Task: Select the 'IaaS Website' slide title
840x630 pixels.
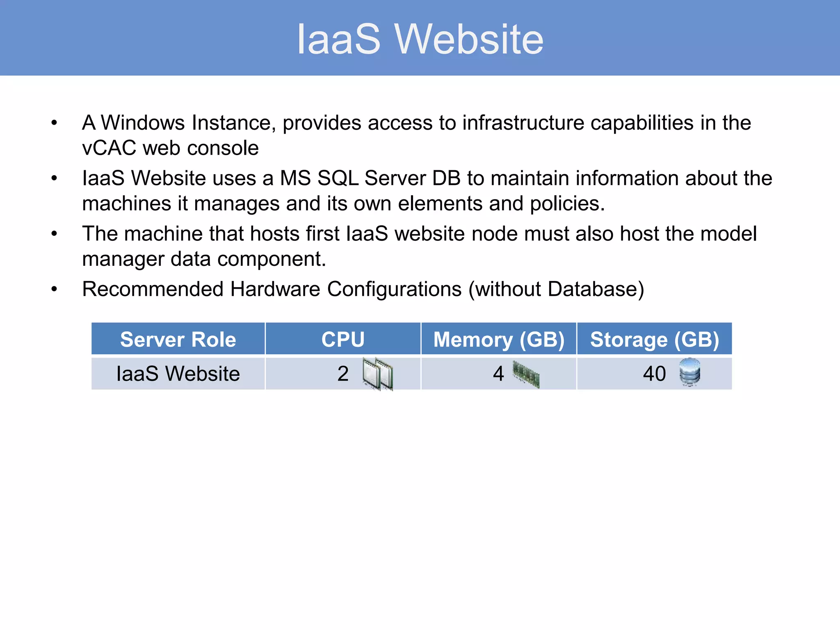Action: coord(420,39)
